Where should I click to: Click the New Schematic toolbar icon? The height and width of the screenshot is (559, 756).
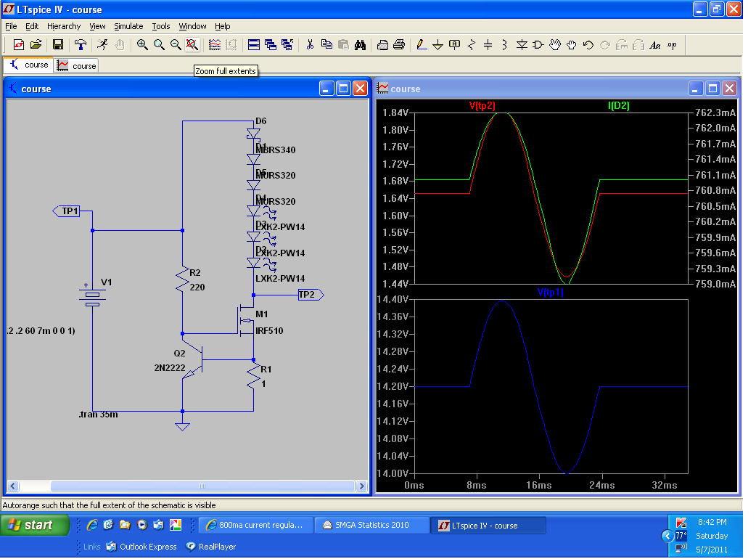(x=18, y=45)
